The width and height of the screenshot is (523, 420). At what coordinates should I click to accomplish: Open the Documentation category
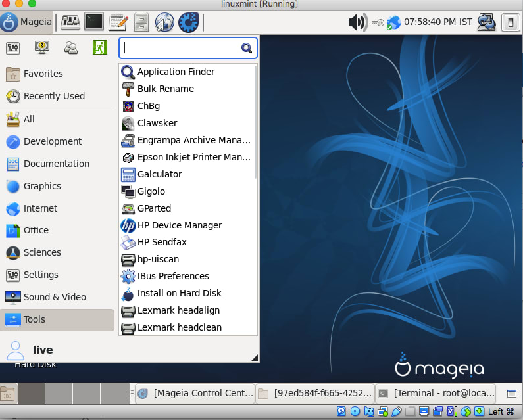pyautogui.click(x=57, y=164)
